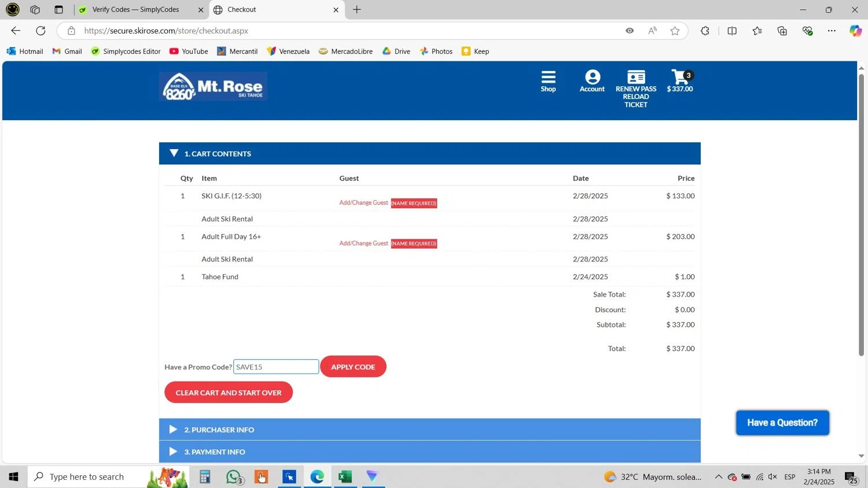Viewport: 868px width, 488px height.
Task: Open the shopping cart showing $337.00
Action: pyautogui.click(x=680, y=81)
